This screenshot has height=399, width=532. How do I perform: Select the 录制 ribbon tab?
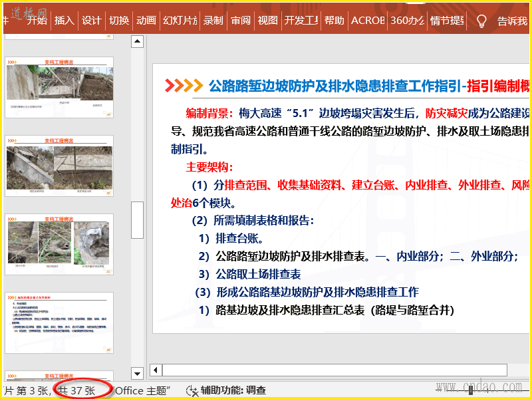pos(213,21)
